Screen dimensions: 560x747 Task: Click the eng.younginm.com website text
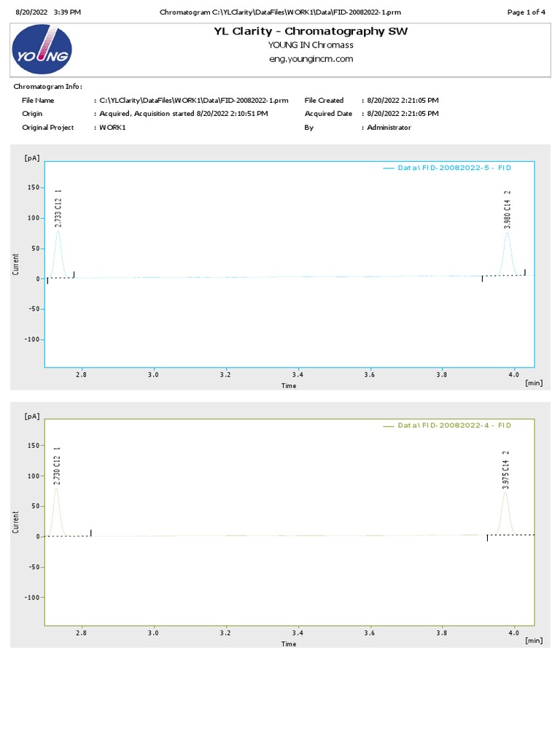click(x=311, y=59)
